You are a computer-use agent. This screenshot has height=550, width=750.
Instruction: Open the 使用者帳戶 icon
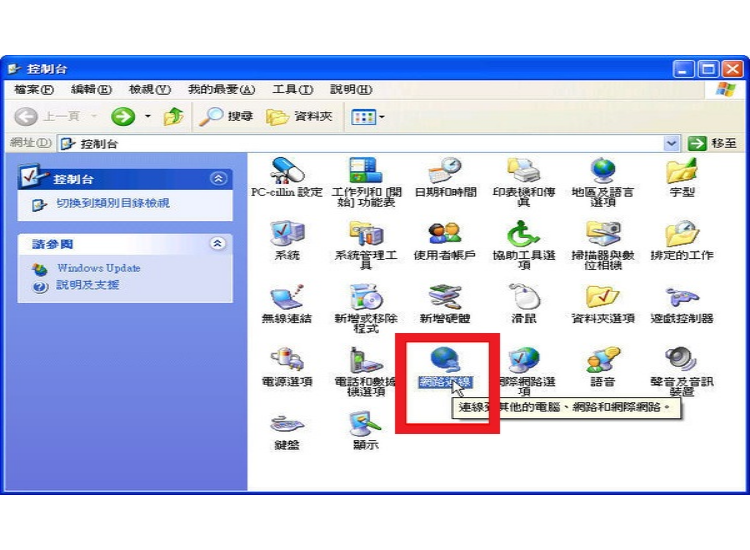[444, 237]
